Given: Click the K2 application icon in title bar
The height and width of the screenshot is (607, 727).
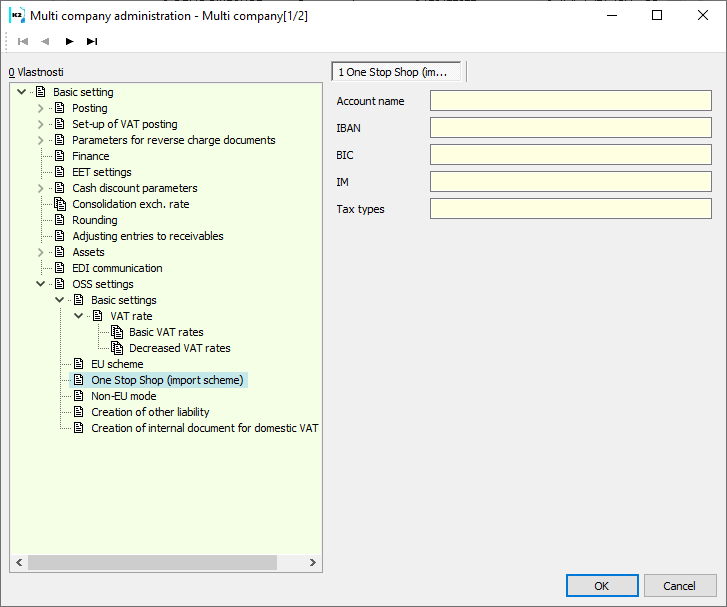Looking at the screenshot, I should [17, 15].
